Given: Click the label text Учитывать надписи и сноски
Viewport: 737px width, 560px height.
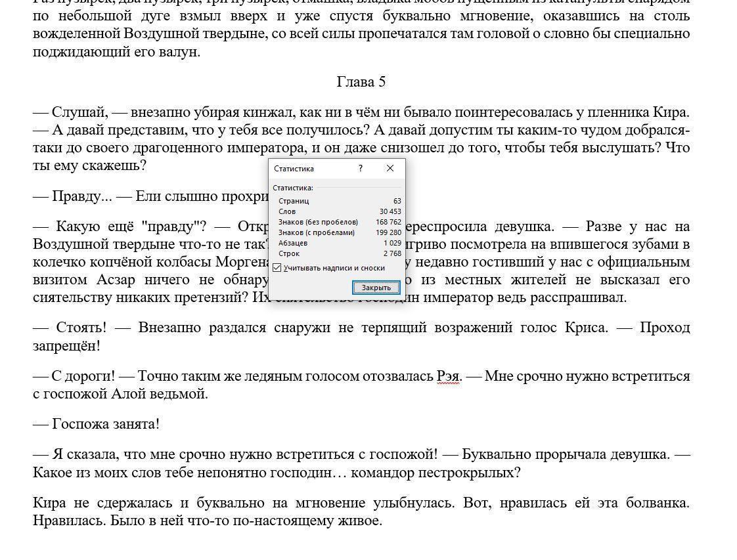Looking at the screenshot, I should tap(334, 268).
